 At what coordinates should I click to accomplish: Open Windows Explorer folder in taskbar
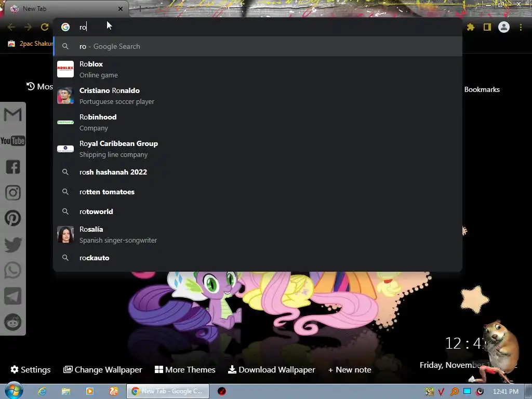[x=66, y=391]
